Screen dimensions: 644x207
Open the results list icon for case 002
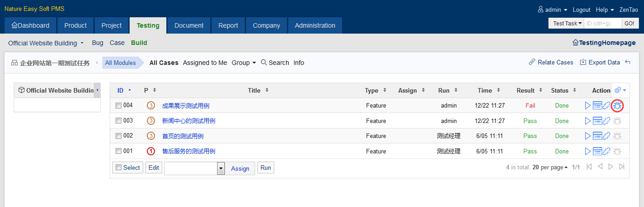(597, 136)
